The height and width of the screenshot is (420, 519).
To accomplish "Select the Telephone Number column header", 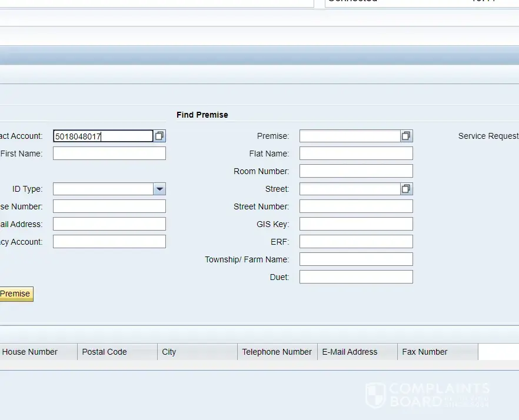I will click(x=277, y=352).
